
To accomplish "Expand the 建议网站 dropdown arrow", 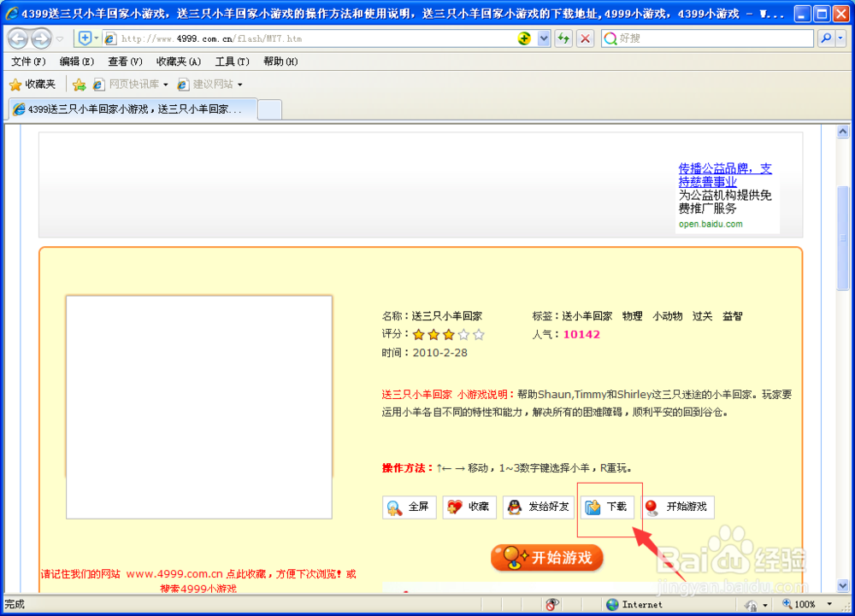I will [x=241, y=84].
